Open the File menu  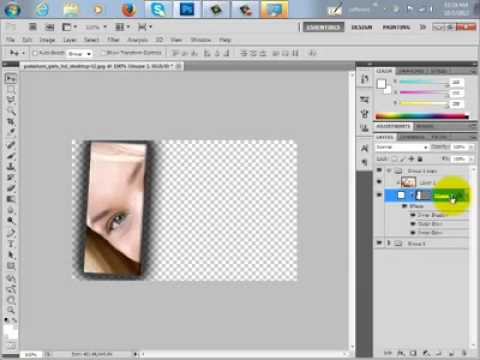point(10,40)
